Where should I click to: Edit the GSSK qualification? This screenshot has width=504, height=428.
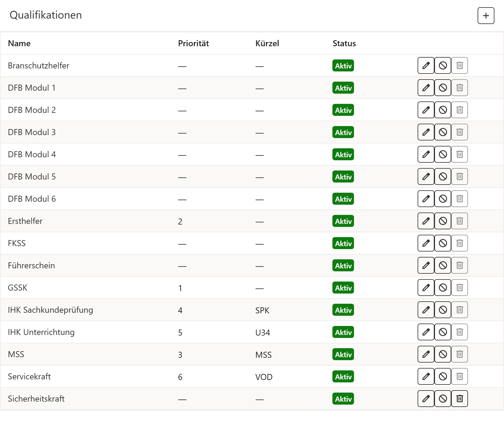(x=426, y=288)
